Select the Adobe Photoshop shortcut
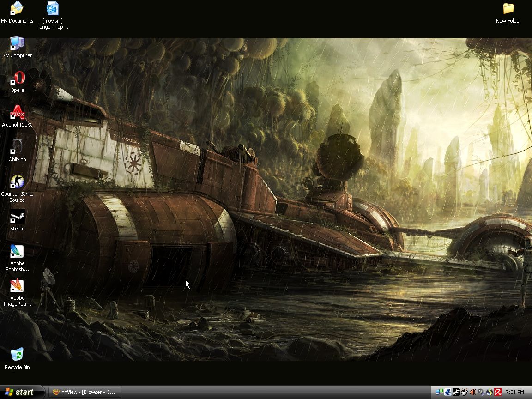This screenshot has width=532, height=399. point(17,258)
